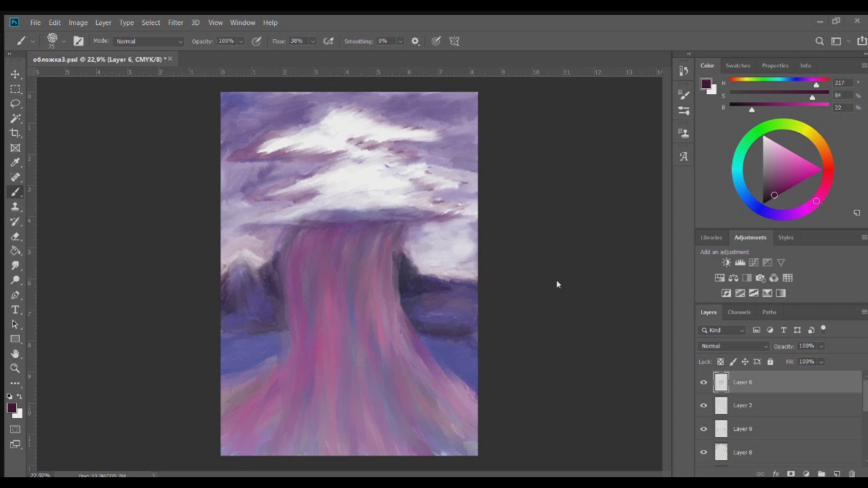This screenshot has height=488, width=868.
Task: Select the Rectangle shape tool
Action: click(15, 339)
